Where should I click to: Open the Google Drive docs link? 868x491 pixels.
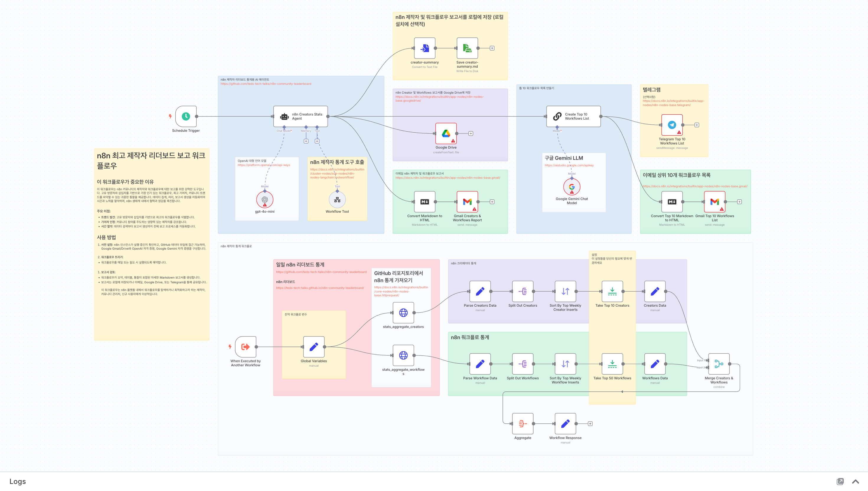439,99
